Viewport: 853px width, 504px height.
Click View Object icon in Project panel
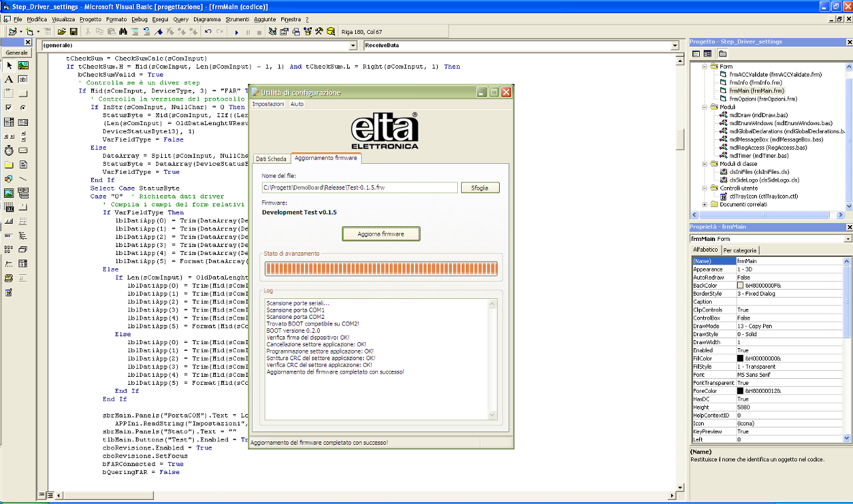[708, 53]
